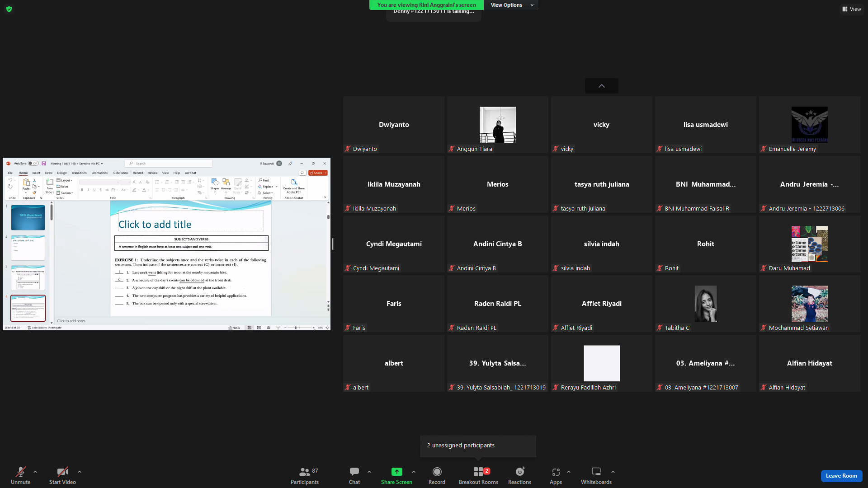Click the Reset slide button
868x488 pixels.
coord(63,187)
